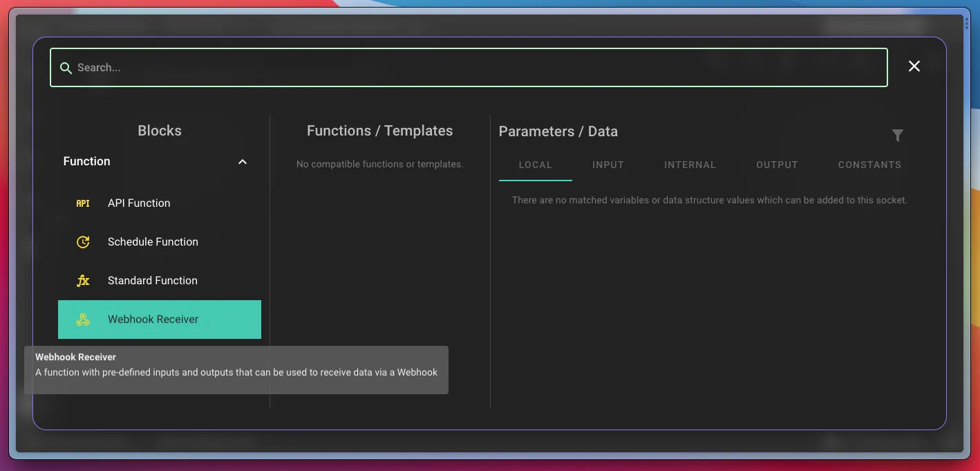Click the Function section header label
The image size is (980, 471).
(x=87, y=161)
